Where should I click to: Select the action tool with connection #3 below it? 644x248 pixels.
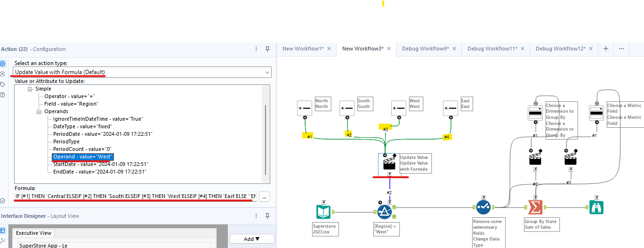[x=571, y=159]
